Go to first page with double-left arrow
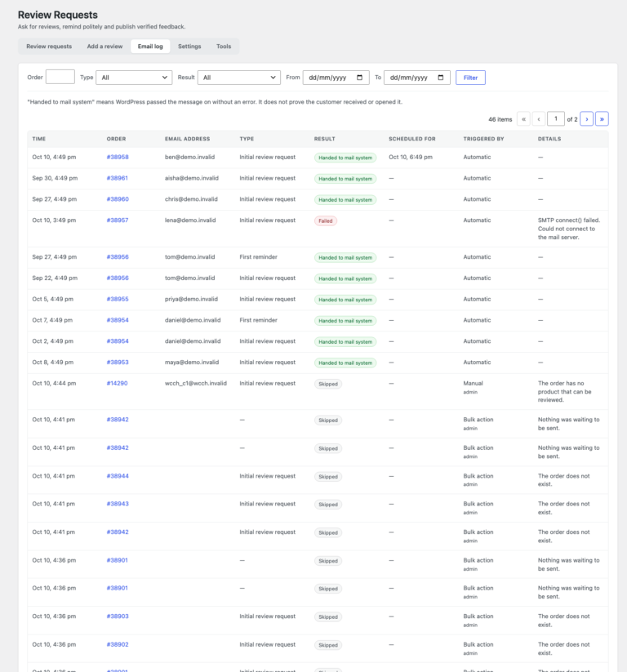The width and height of the screenshot is (627, 672). tap(523, 118)
